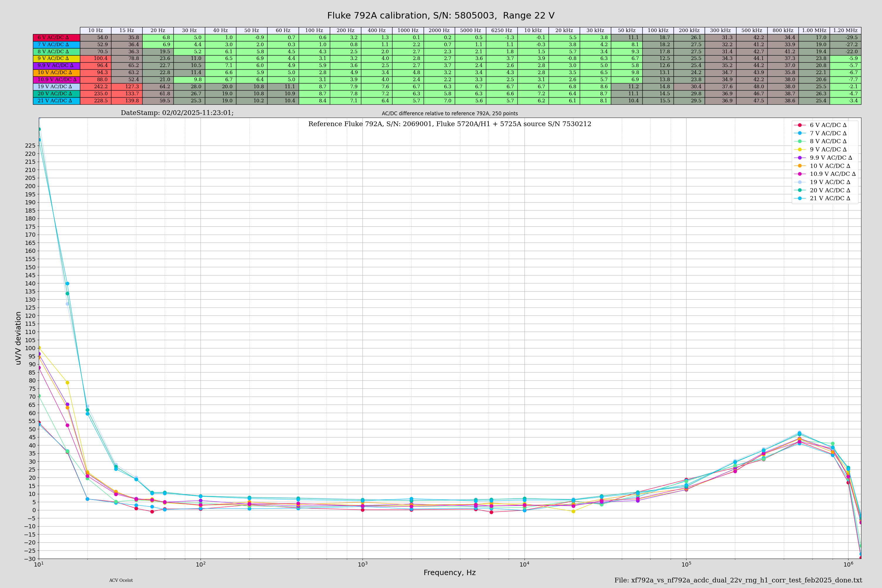Select the '500 kHz' column header

point(752,30)
